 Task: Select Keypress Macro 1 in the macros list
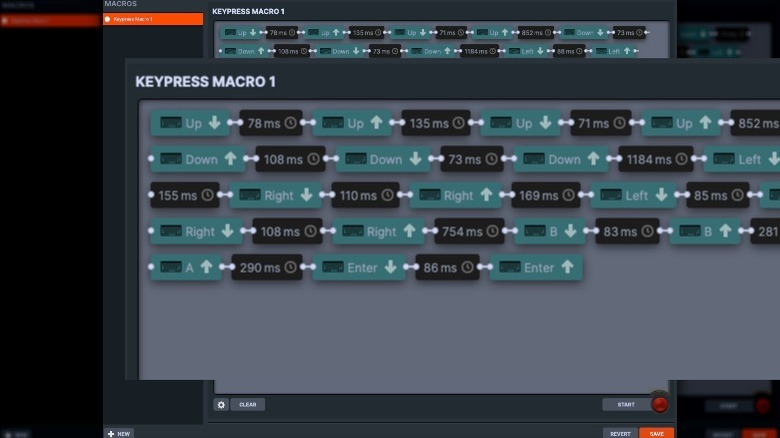[x=153, y=19]
